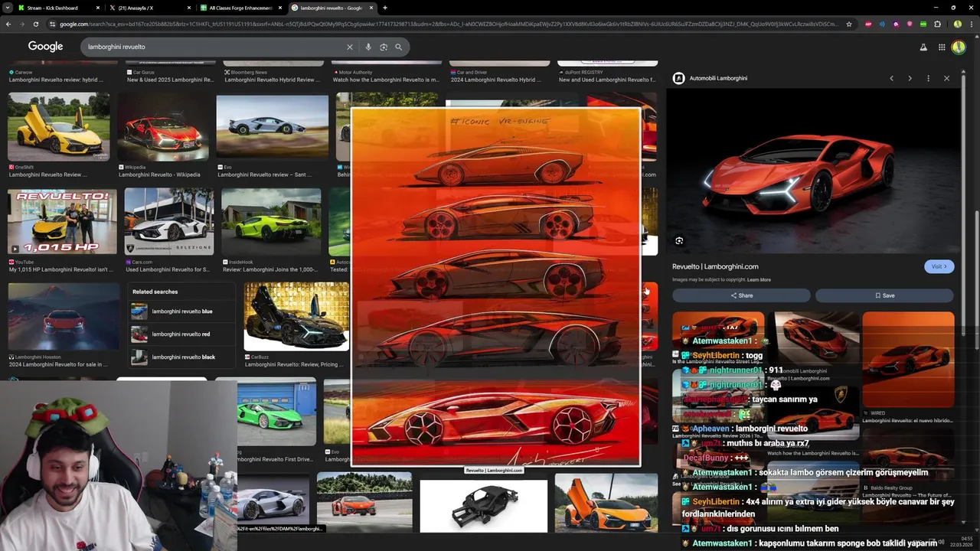This screenshot has height=551, width=980.
Task: Select related search lamborghini revuelto blue
Action: click(182, 311)
